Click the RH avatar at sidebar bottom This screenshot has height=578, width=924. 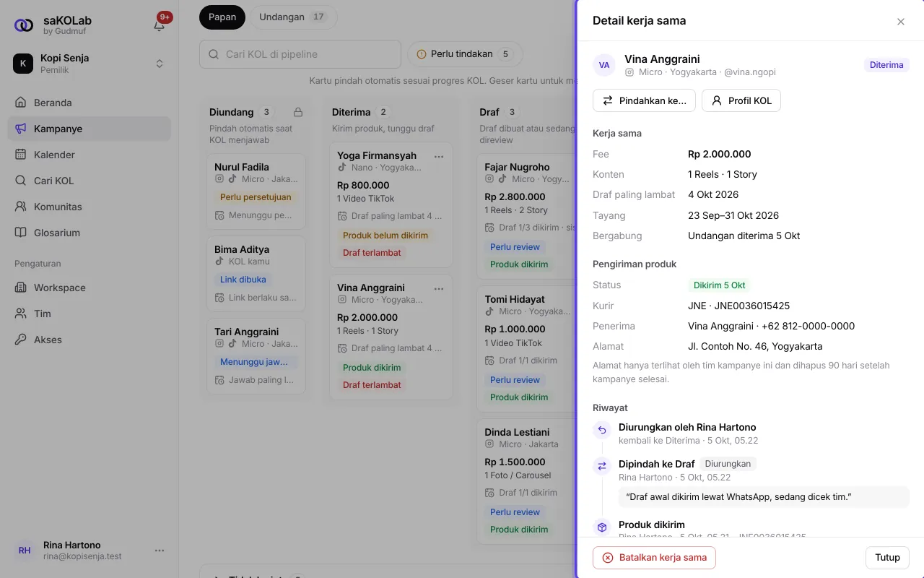tap(25, 551)
